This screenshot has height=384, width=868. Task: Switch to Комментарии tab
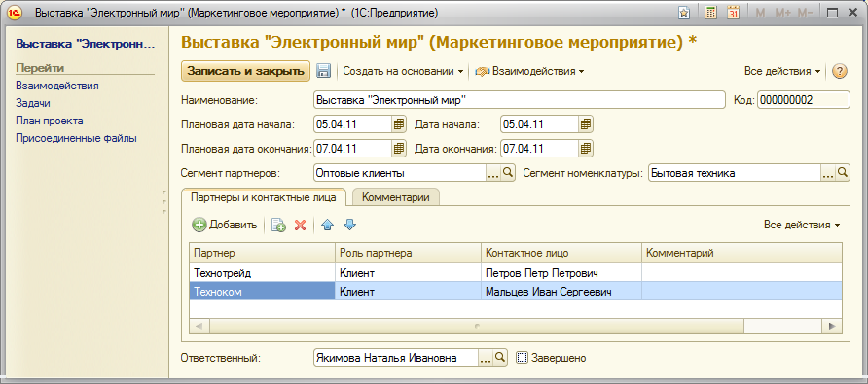[x=395, y=198]
